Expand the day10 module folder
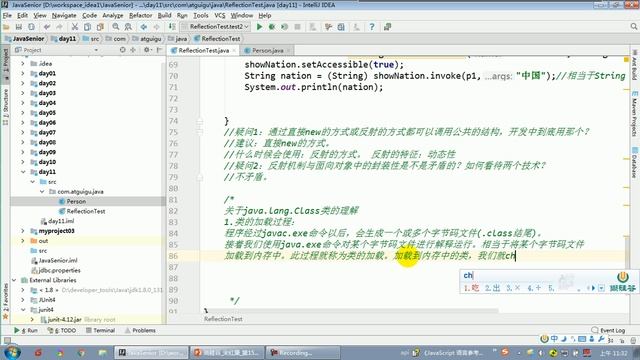640x360 pixels. pos(23,162)
